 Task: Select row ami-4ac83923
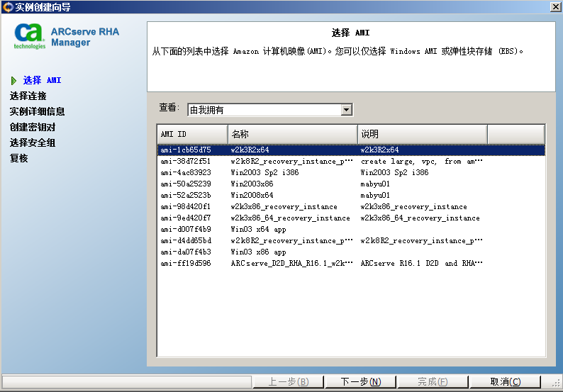[351, 172]
